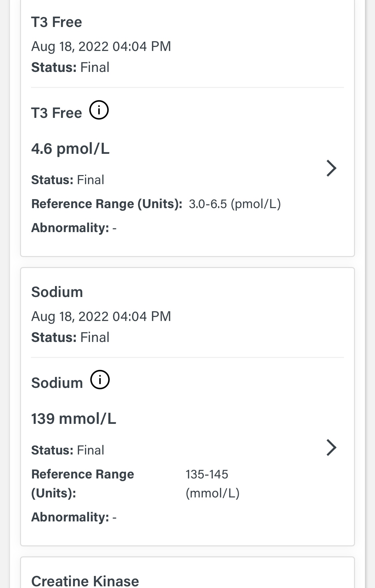Select the T3 Free Abnormality field
The height and width of the screenshot is (588, 375).
tap(74, 228)
